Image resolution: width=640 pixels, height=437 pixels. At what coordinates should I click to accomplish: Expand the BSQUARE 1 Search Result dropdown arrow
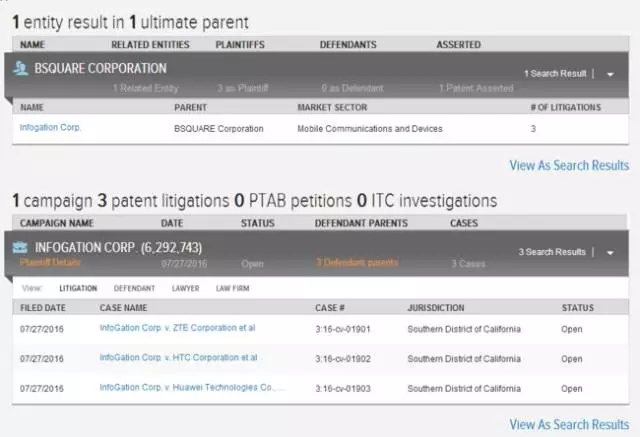pos(610,74)
